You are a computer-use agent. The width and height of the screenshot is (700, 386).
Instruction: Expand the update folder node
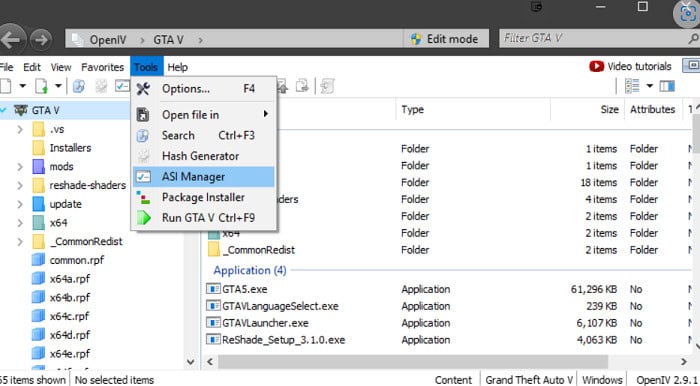(x=20, y=204)
